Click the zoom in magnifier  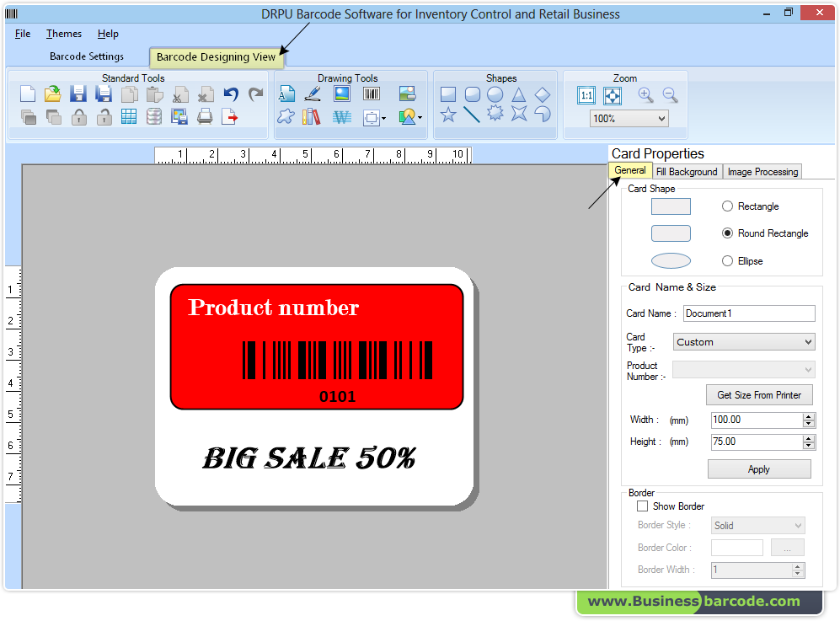pyautogui.click(x=645, y=95)
